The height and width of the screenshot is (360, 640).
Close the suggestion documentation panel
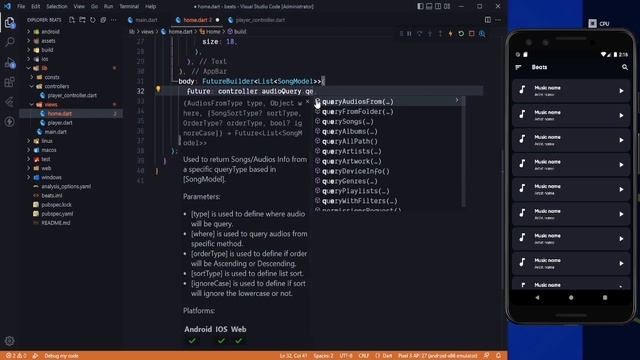[x=307, y=102]
